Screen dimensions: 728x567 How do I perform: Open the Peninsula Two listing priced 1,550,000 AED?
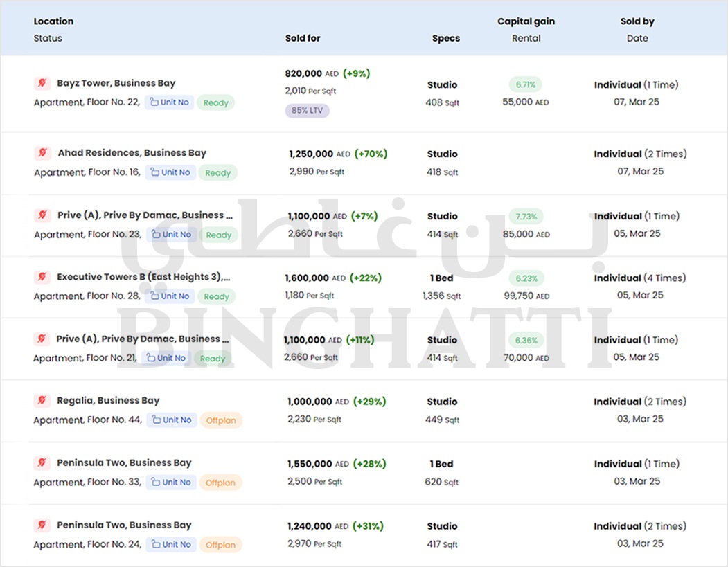[x=124, y=463]
